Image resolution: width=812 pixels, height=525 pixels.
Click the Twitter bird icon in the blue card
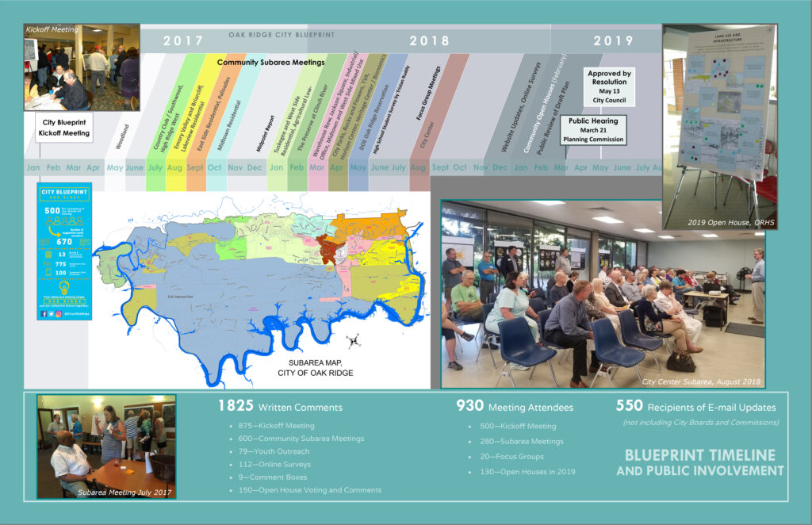52,314
